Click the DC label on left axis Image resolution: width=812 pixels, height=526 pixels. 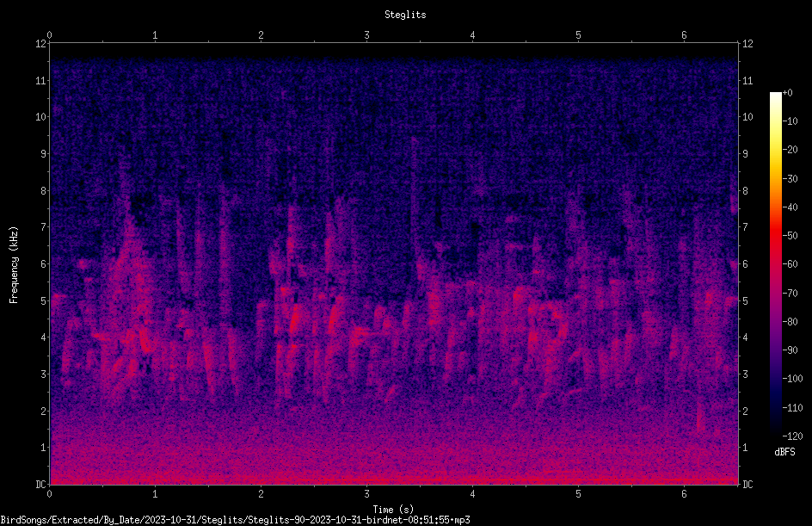pos(41,484)
